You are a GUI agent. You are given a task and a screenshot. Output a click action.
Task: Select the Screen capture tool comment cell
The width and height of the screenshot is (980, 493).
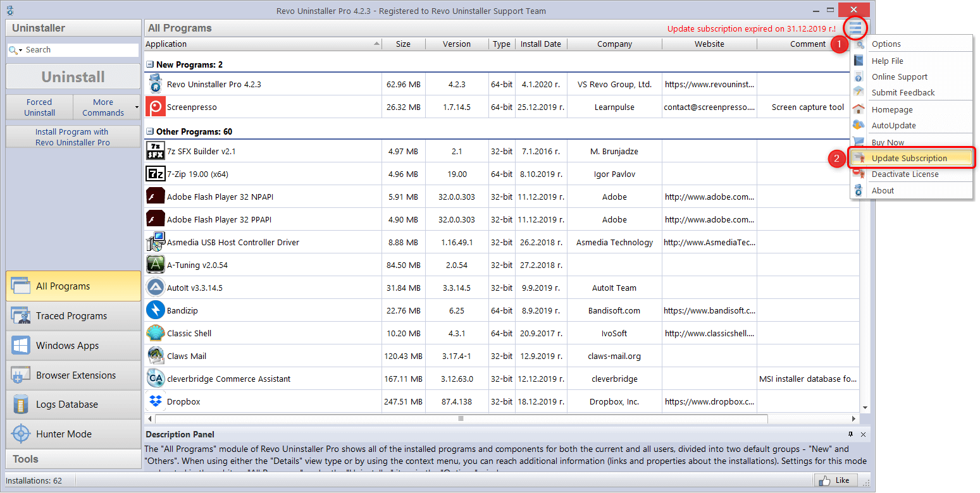point(808,107)
